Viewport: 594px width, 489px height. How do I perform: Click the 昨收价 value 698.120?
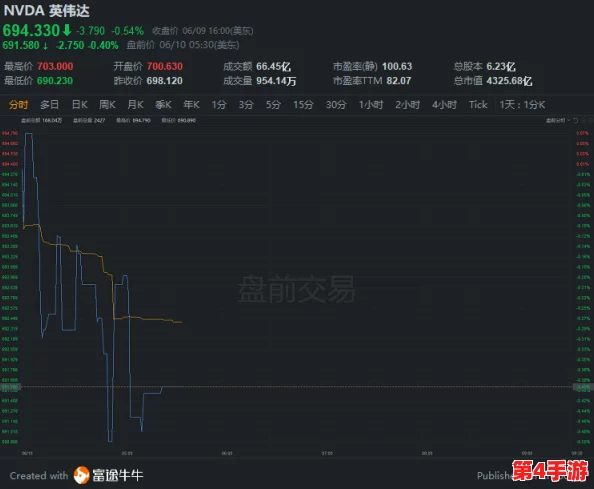[164, 81]
